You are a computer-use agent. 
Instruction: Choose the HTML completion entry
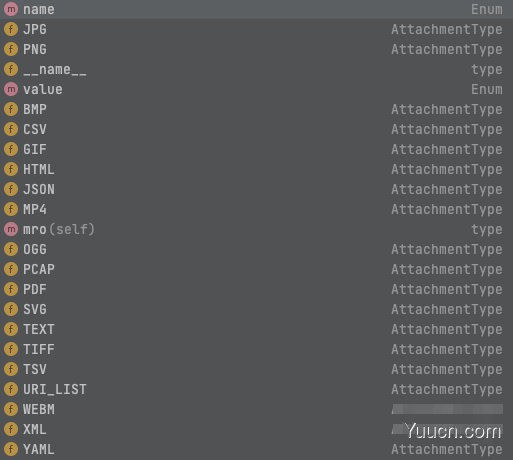click(256, 169)
